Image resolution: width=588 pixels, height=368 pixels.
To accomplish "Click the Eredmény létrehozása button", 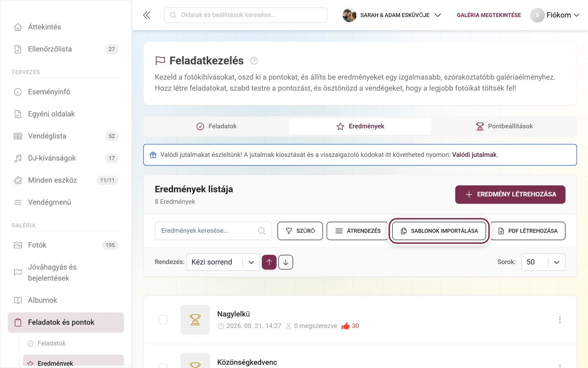I will (x=510, y=195).
